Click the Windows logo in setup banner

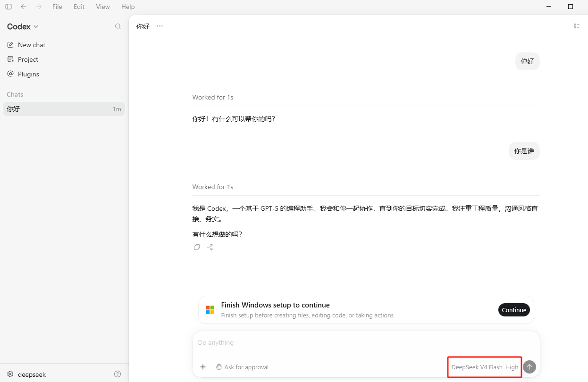click(x=210, y=310)
